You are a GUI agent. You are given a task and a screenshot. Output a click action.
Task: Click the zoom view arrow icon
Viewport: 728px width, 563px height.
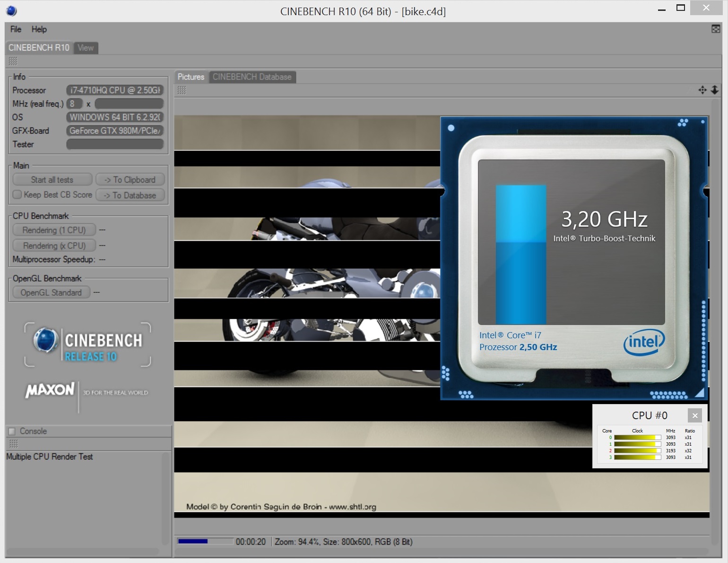(x=715, y=90)
